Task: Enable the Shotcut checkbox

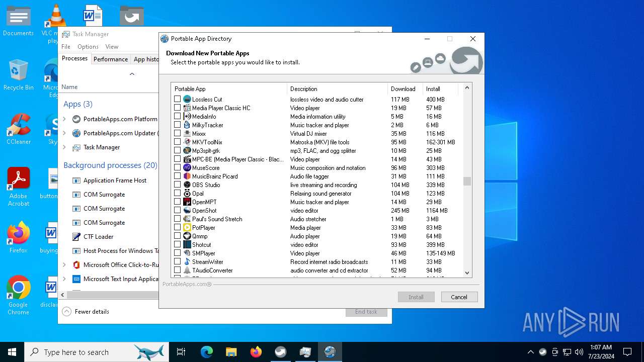Action: [x=177, y=244]
